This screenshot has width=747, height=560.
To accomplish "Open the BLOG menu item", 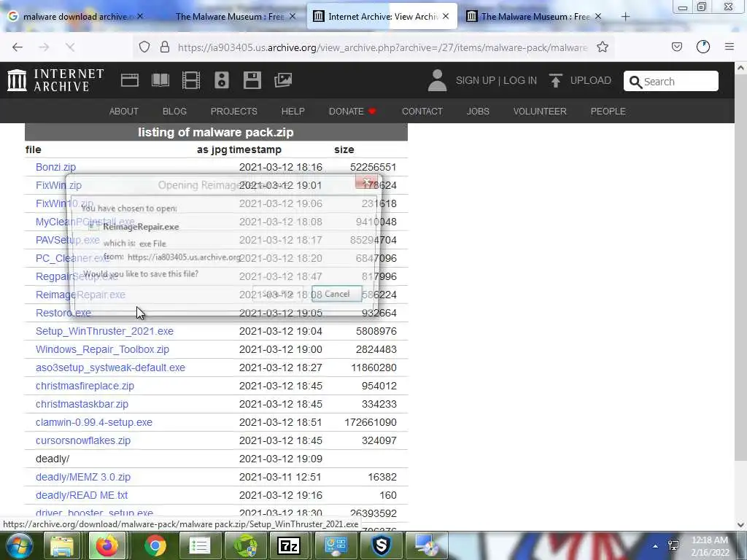I will (174, 111).
